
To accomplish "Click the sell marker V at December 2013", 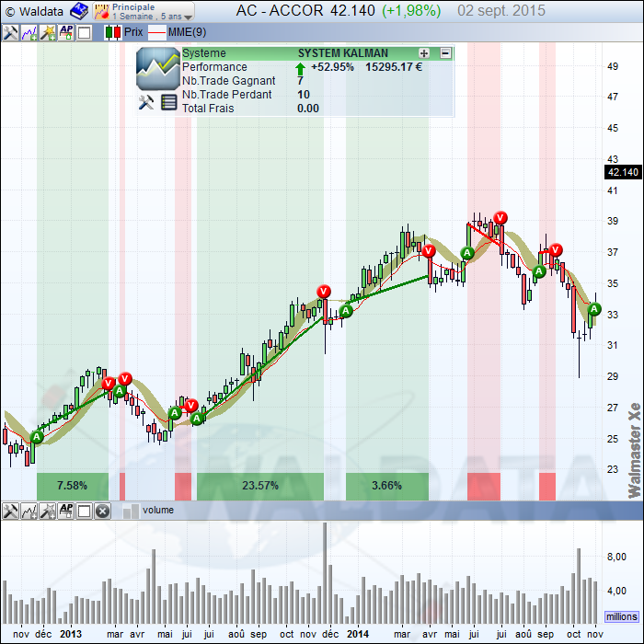I will point(324,292).
